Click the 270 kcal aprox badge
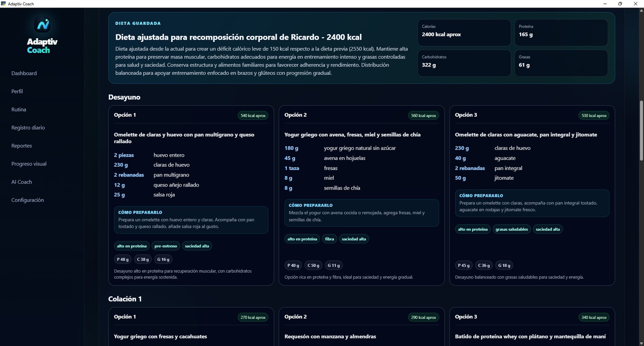The width and height of the screenshot is (644, 346). click(253, 317)
